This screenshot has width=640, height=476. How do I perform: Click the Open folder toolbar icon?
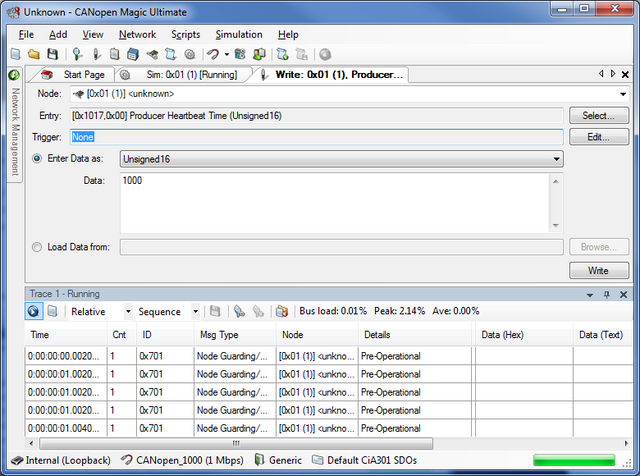[x=32, y=54]
